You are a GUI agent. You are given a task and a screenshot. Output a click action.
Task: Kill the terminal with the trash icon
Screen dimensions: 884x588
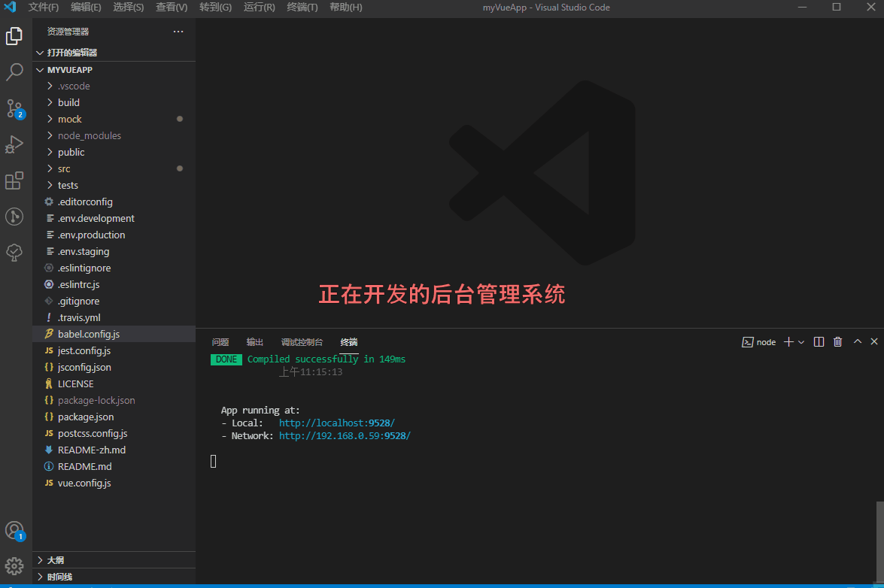(837, 341)
